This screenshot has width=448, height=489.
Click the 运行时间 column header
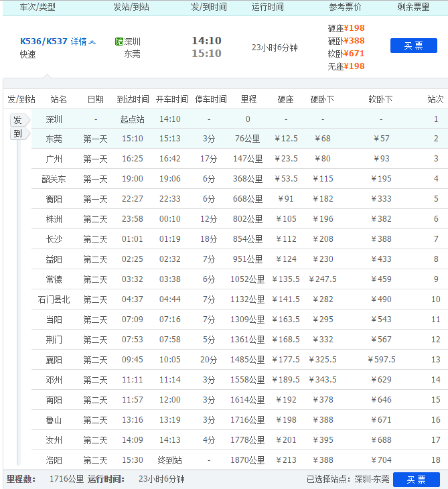coord(267,7)
